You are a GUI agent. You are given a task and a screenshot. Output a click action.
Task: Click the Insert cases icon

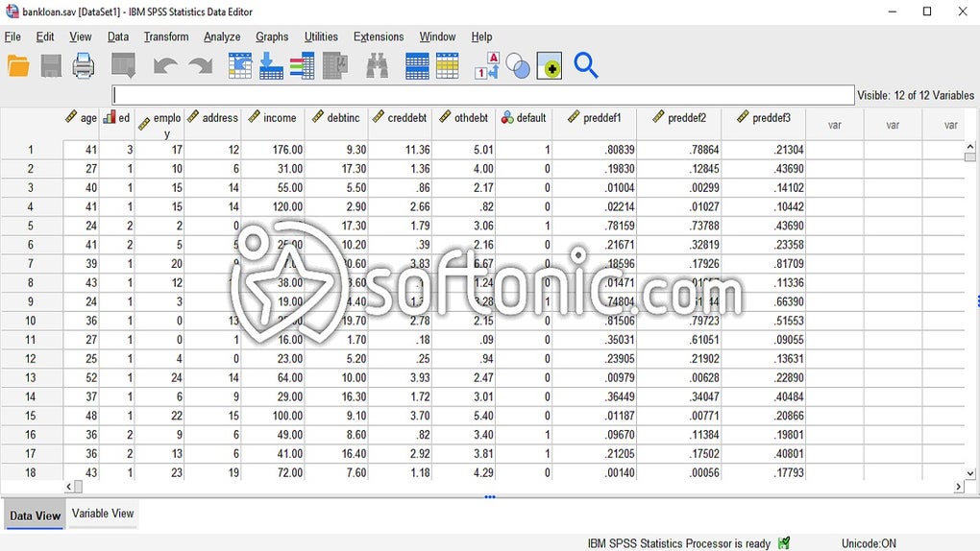(x=417, y=65)
